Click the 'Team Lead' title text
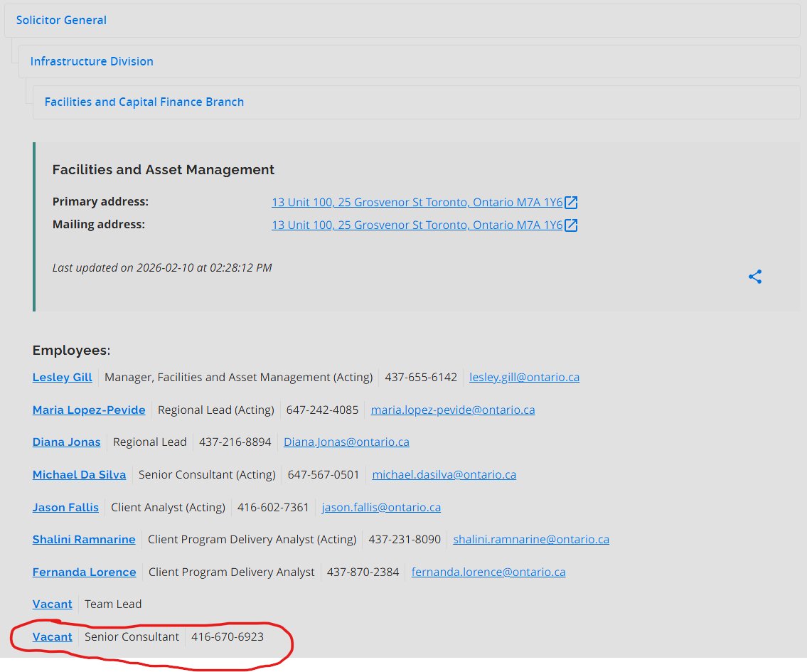This screenshot has height=672, width=807. [113, 604]
